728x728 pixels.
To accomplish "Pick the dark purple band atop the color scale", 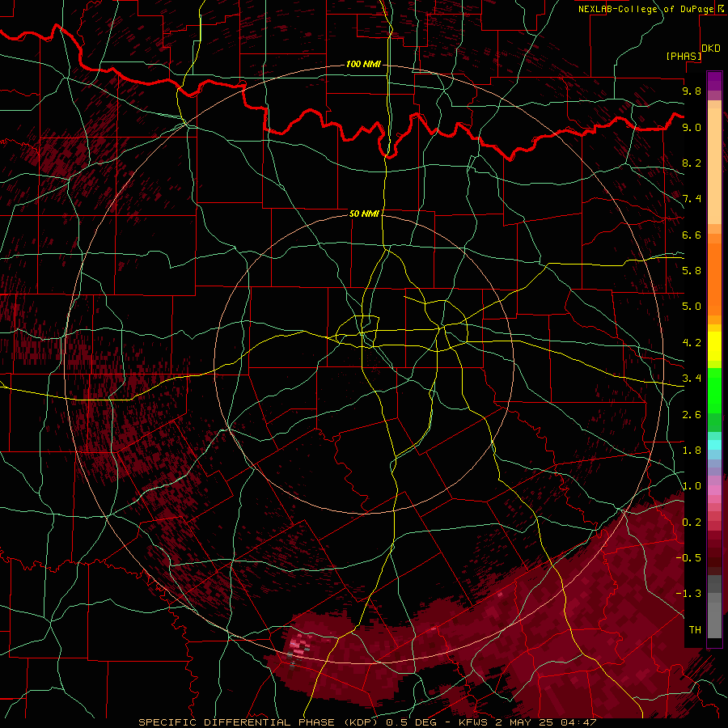I will (714, 81).
